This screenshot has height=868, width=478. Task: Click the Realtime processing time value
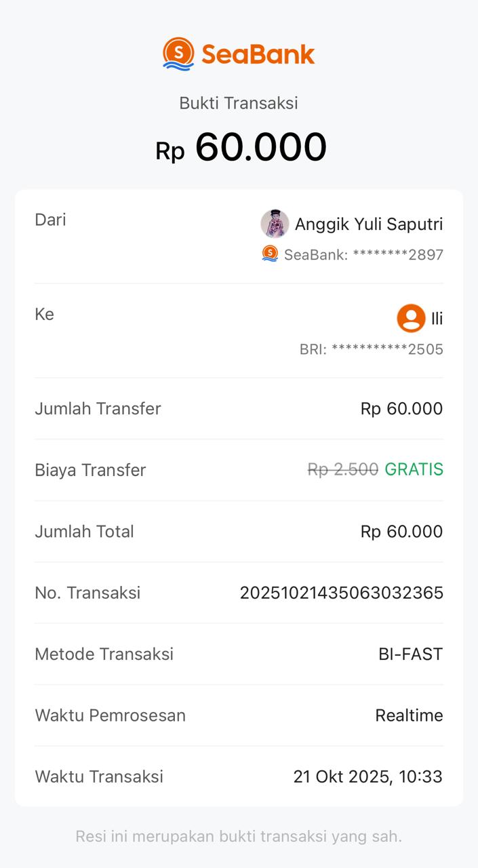point(409,715)
